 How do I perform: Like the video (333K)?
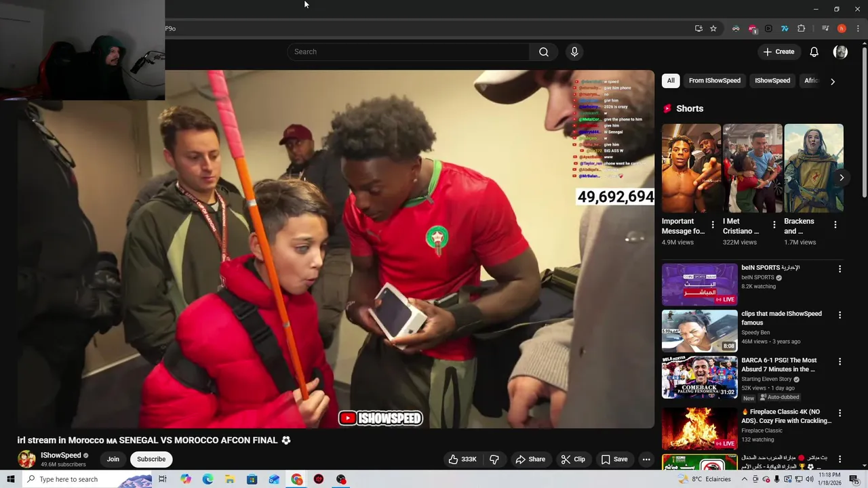[462, 459]
